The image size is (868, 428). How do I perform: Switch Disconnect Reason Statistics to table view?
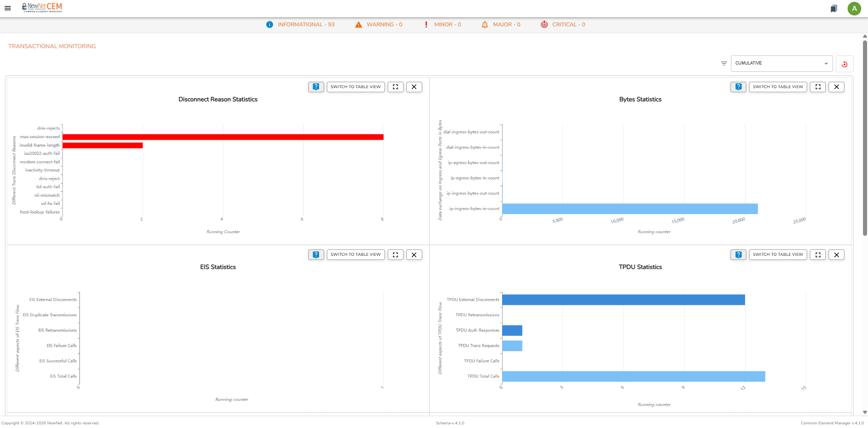[x=356, y=87]
